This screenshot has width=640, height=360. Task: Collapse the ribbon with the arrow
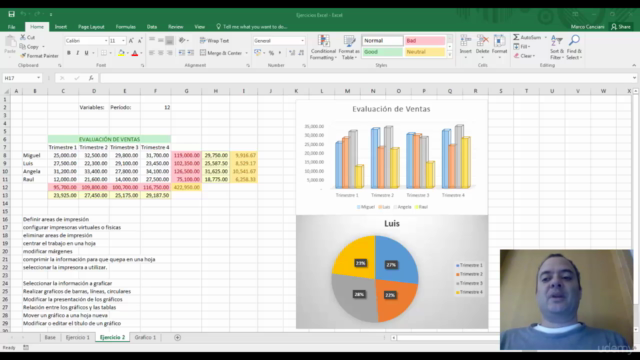[x=634, y=65]
